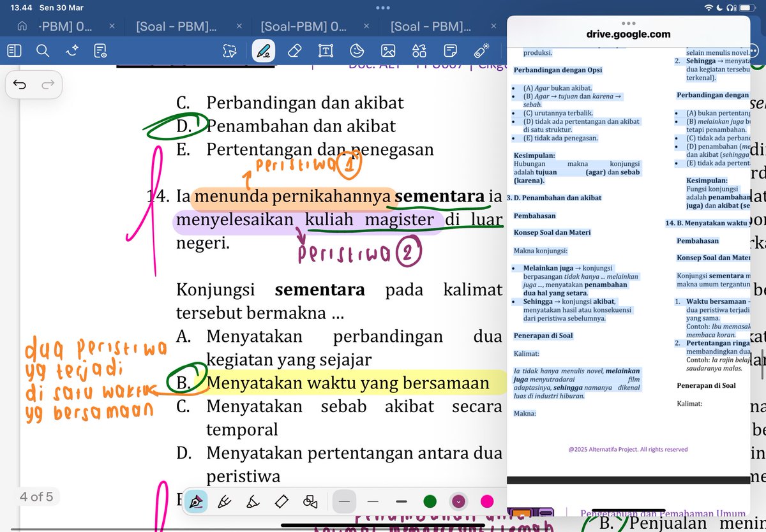
Task: Tap option C 'Menyatakan sebab akibat secara temporal'
Action: tap(354, 418)
